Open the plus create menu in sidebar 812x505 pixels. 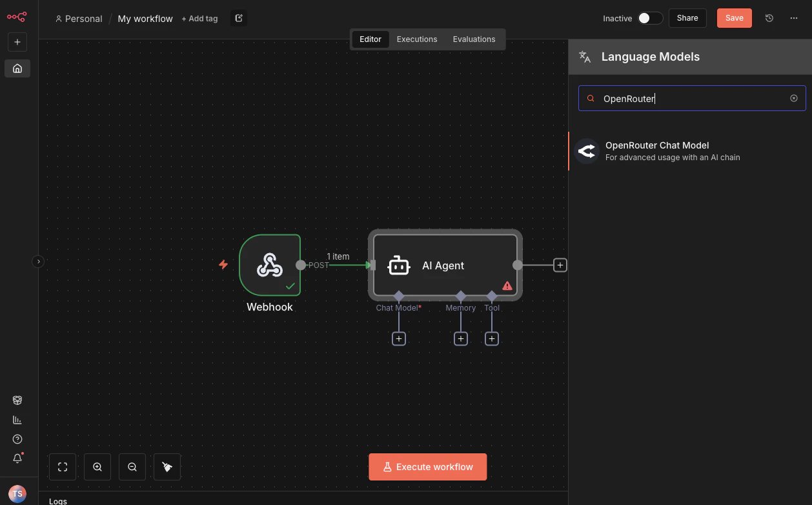tap(17, 42)
